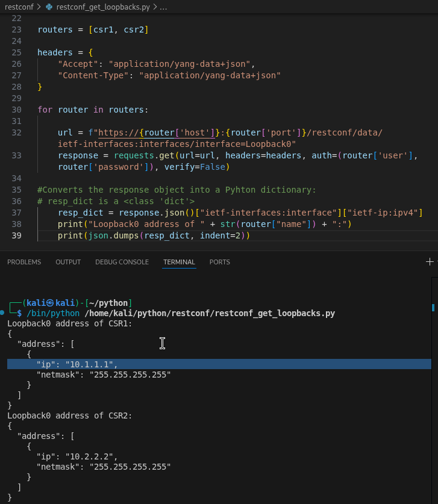Screen dimensions: 438x504
Task: Click 'for router in routers:' line
Action: [93, 110]
